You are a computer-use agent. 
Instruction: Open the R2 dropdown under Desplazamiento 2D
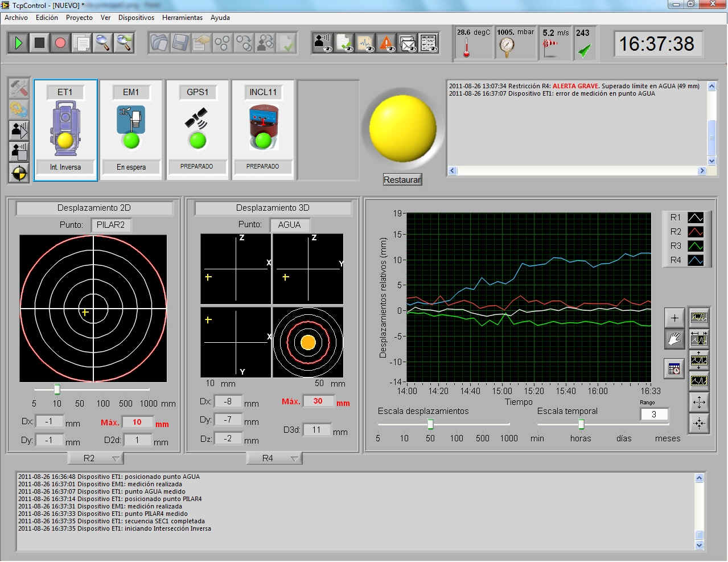[96, 458]
